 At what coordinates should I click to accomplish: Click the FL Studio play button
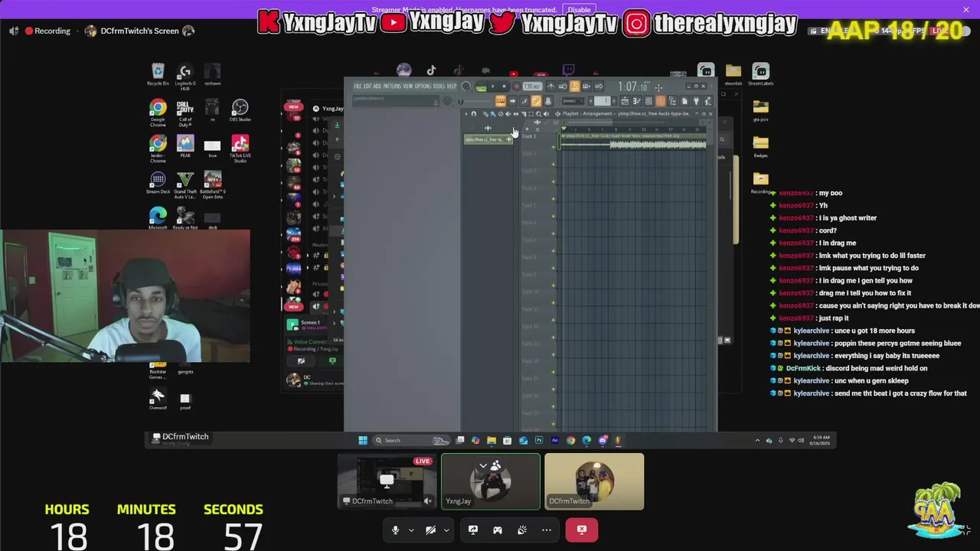(x=493, y=86)
